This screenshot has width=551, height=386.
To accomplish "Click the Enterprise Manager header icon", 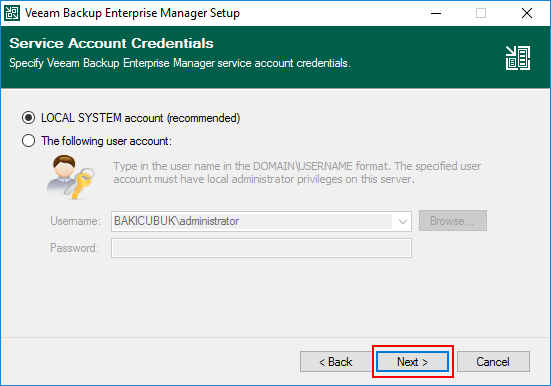I will coord(518,58).
